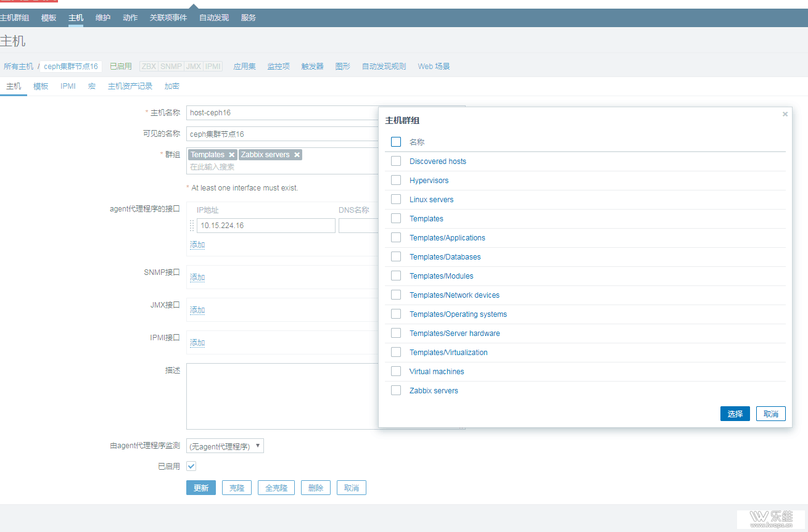Click the ceph集群节点16 breadcrumb

[71, 66]
